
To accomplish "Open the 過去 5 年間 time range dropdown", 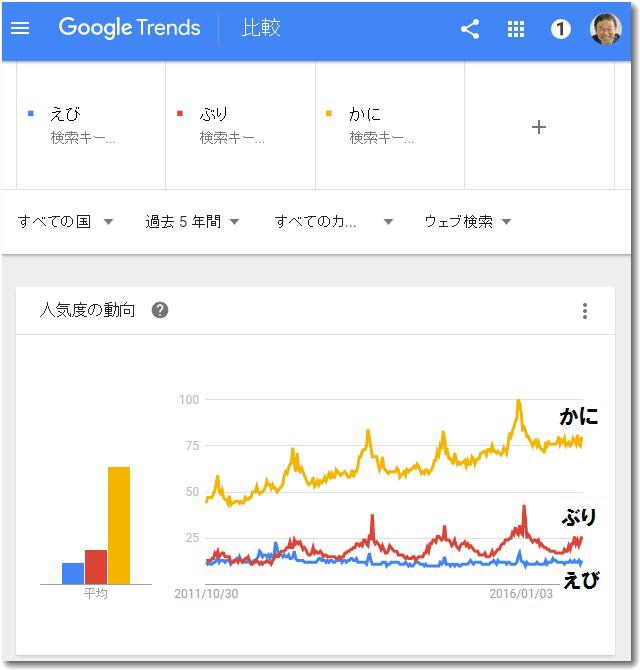I will tap(193, 221).
